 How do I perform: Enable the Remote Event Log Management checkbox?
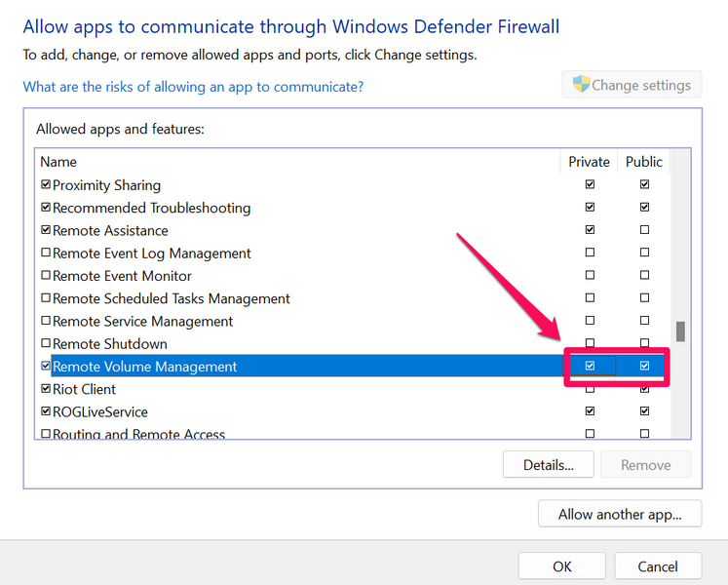(x=45, y=253)
